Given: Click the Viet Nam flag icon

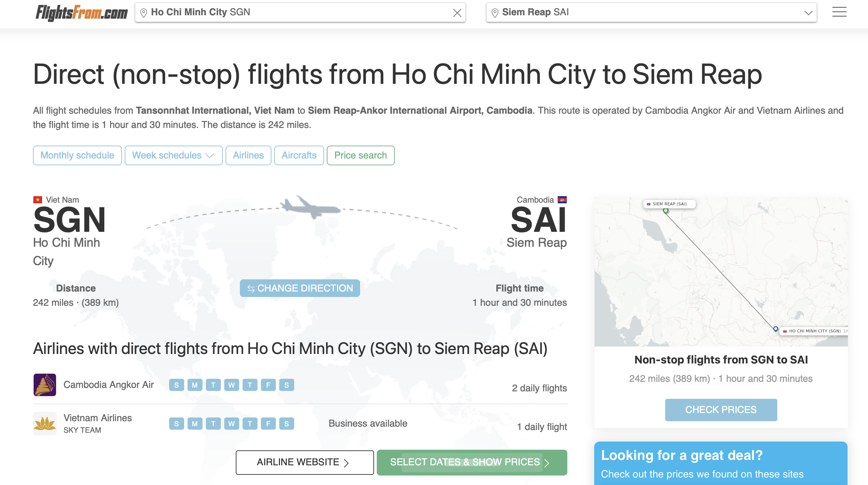Looking at the screenshot, I should (38, 200).
